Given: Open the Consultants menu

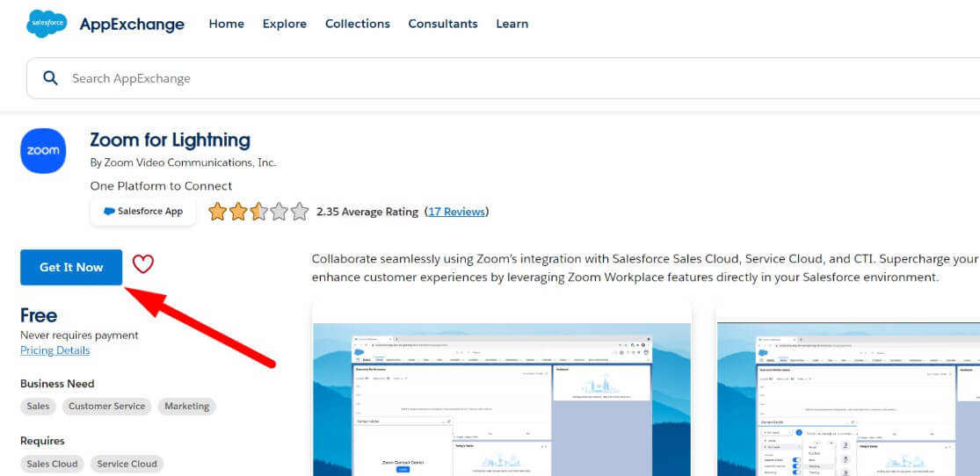Looking at the screenshot, I should pos(443,24).
